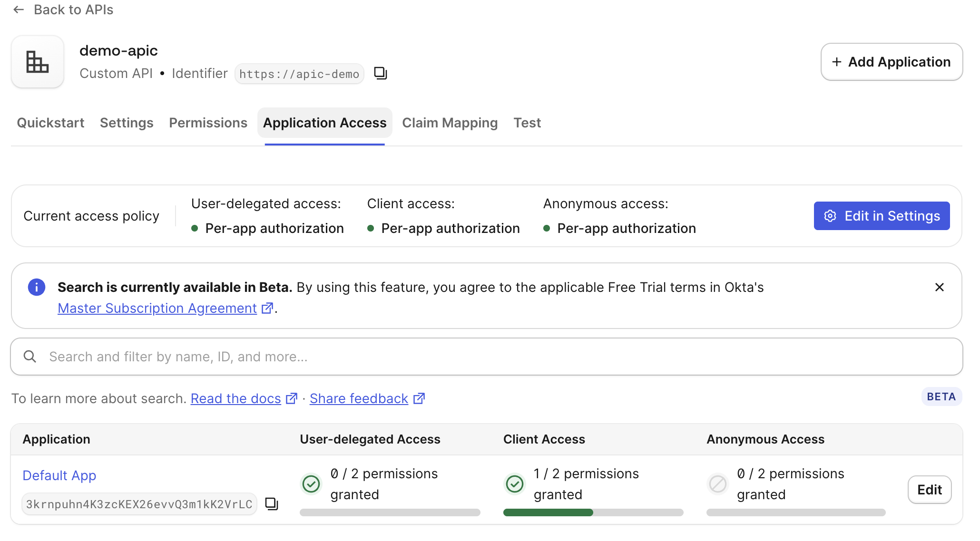Edit the Default App access row
The width and height of the screenshot is (980, 541).
(x=929, y=490)
